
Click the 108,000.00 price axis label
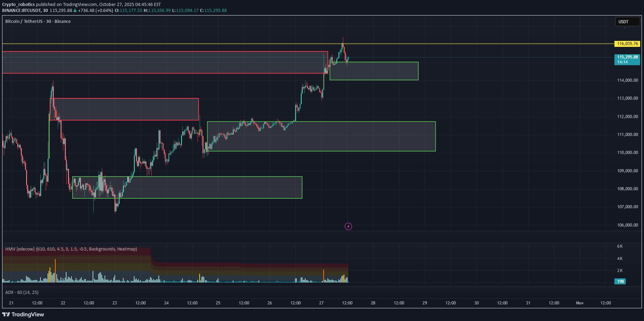(x=627, y=189)
